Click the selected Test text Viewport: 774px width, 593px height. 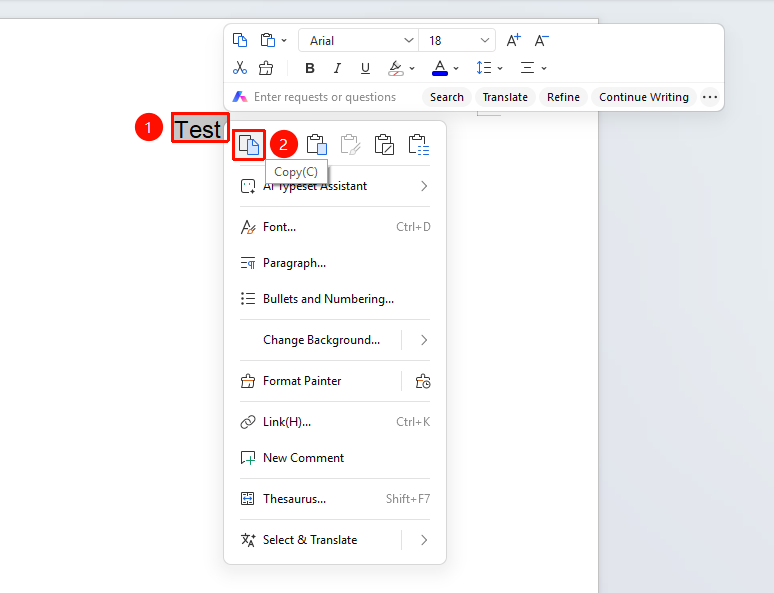[199, 128]
